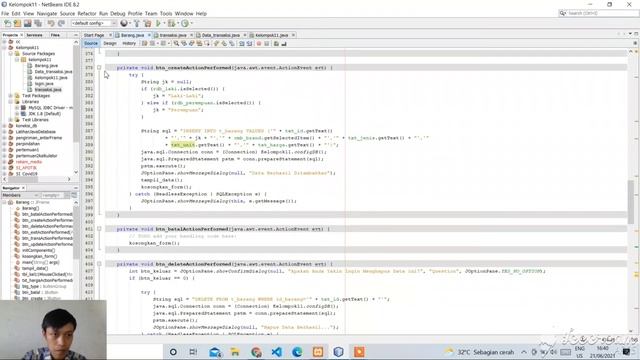Open dropdown arrow next to Run Project
The image size is (640, 360).
click(x=164, y=23)
